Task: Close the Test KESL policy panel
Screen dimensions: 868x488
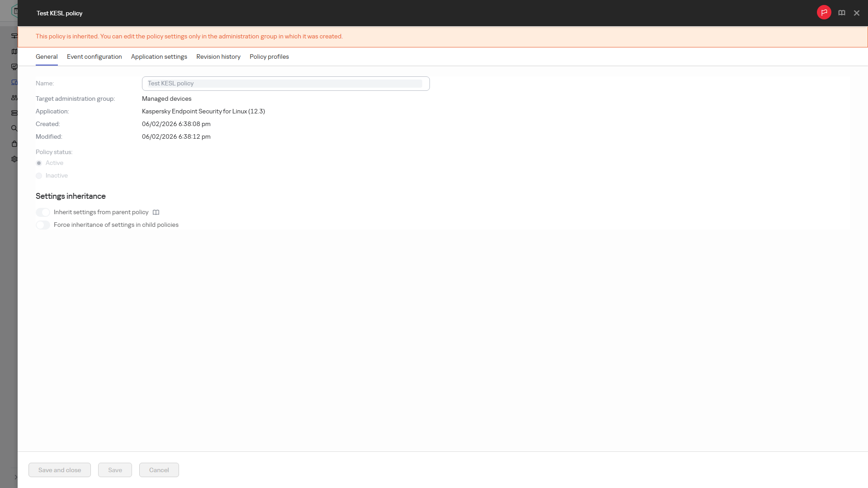Action: tap(857, 13)
